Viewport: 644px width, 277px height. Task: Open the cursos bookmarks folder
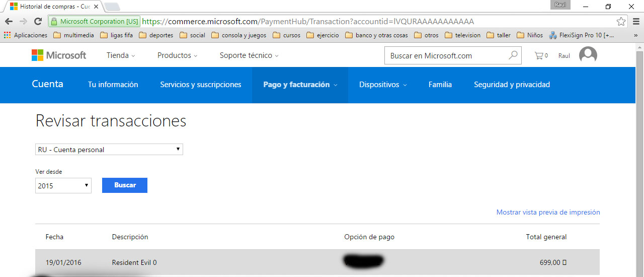point(286,35)
